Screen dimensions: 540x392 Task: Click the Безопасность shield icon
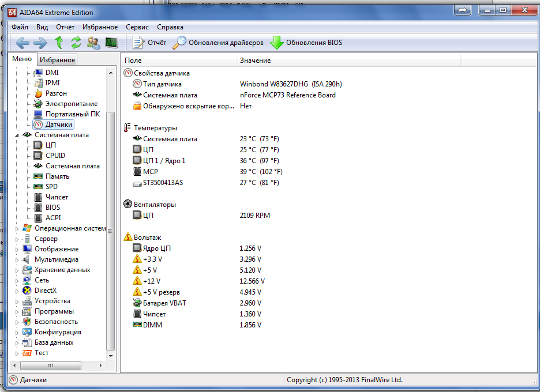(x=27, y=322)
